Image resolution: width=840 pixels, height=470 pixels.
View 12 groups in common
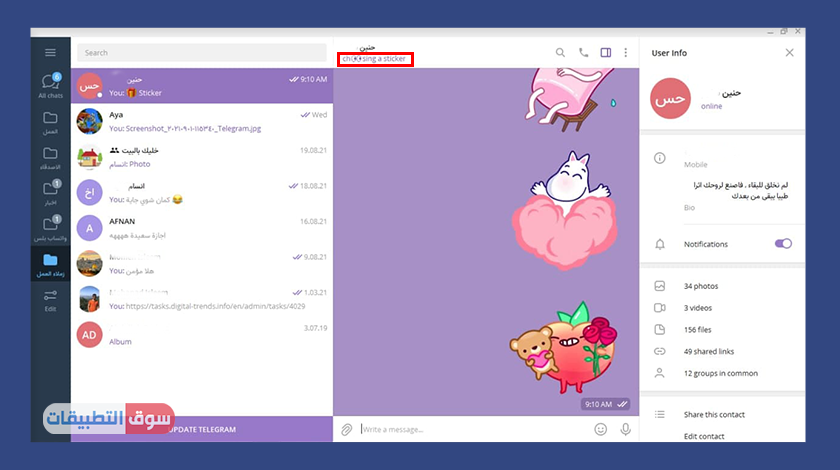[722, 374]
